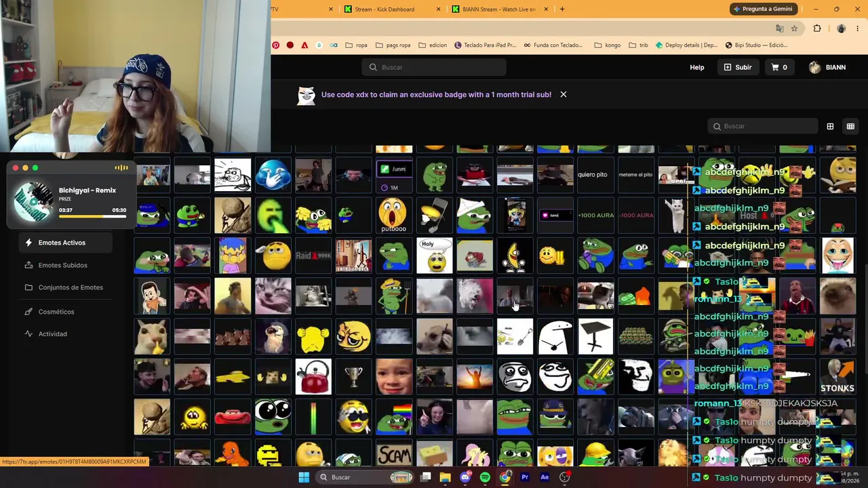Screen dimensions: 868x488
Task: Open the Actividad sidebar item
Action: pos(66,333)
